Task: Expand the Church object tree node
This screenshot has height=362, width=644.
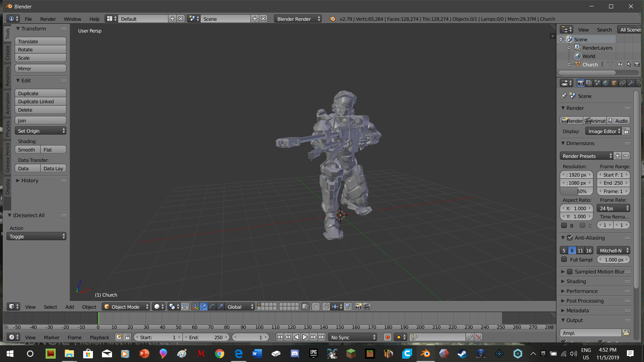Action: tap(569, 64)
